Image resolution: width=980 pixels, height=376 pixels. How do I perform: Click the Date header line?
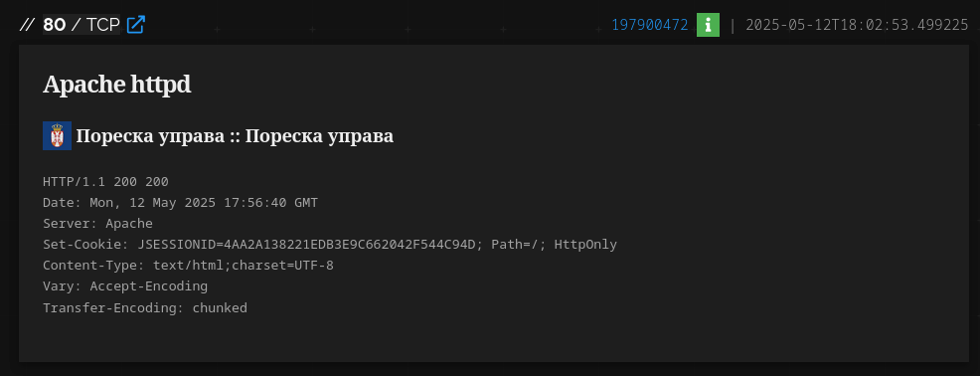180,203
